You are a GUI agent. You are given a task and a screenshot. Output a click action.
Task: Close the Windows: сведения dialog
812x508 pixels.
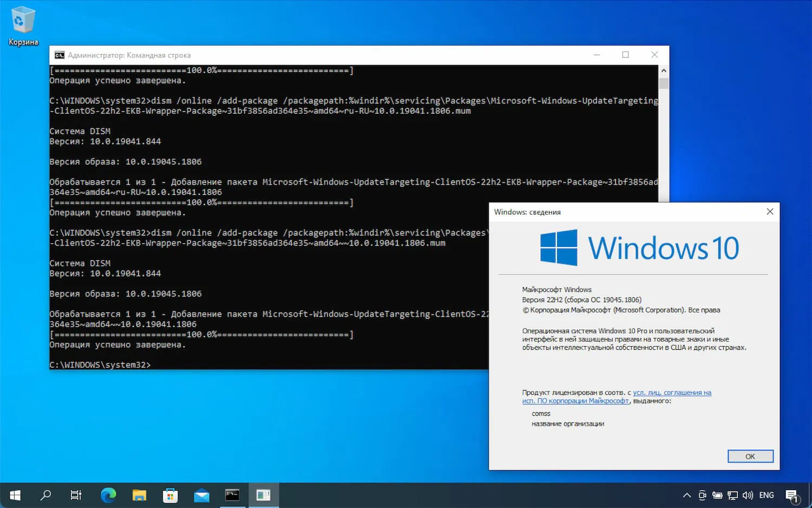[x=770, y=212]
